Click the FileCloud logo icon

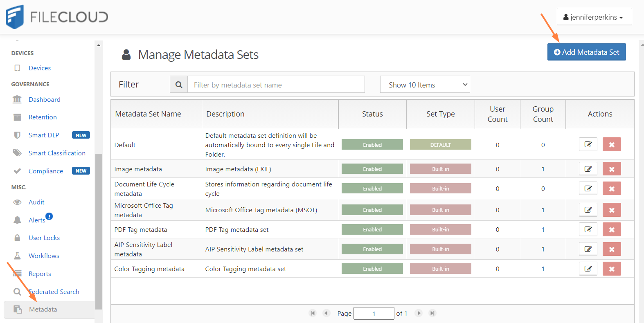[15, 17]
